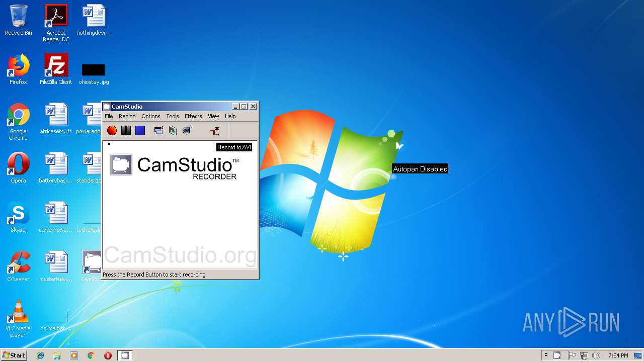Viewport: 644px width, 362px height.
Task: Open the volume speaker tray icon
Action: click(x=596, y=355)
